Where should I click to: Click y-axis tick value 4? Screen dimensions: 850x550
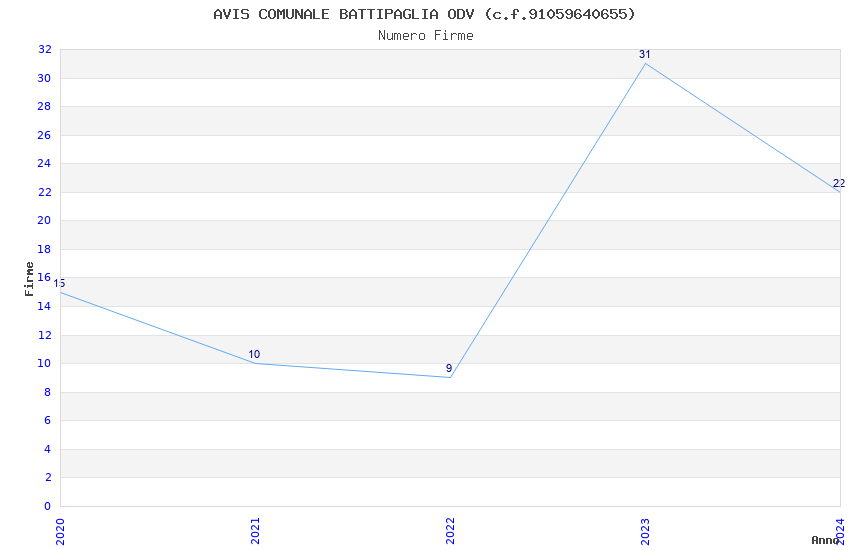coord(48,449)
